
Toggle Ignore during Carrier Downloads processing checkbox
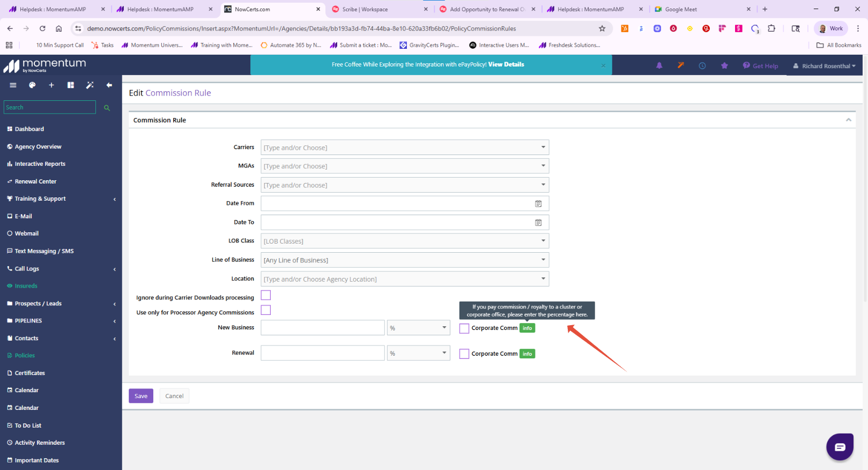pyautogui.click(x=266, y=295)
